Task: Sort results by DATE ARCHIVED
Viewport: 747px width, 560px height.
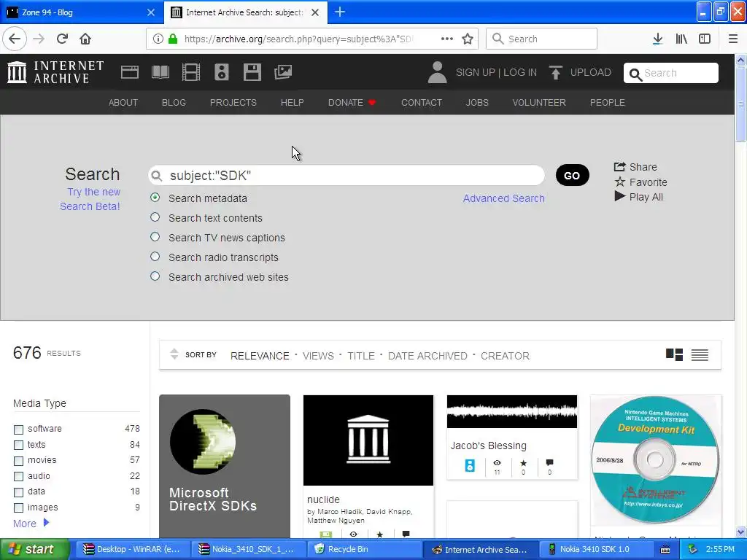Action: [x=427, y=356]
